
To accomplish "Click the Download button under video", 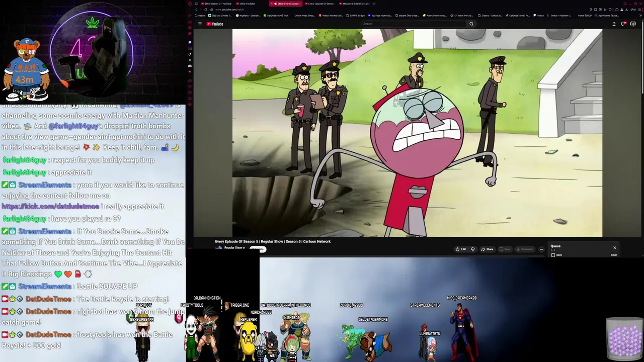I will click(524, 249).
